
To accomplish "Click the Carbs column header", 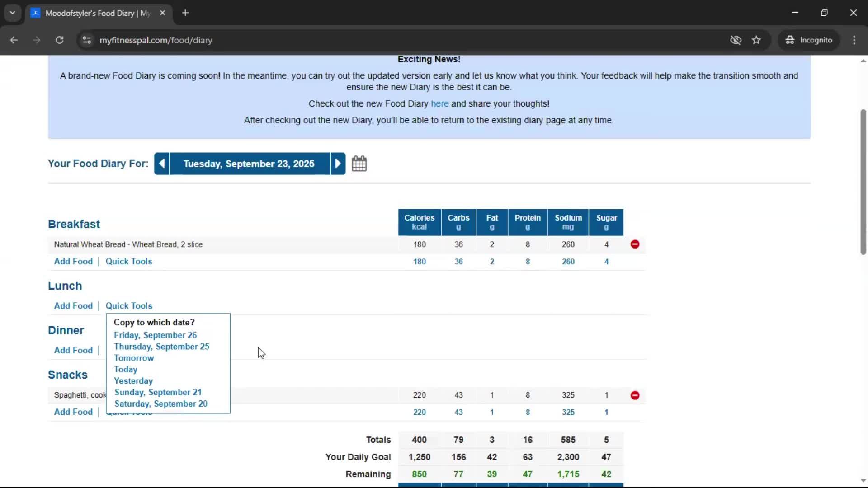I will click(x=458, y=222).
